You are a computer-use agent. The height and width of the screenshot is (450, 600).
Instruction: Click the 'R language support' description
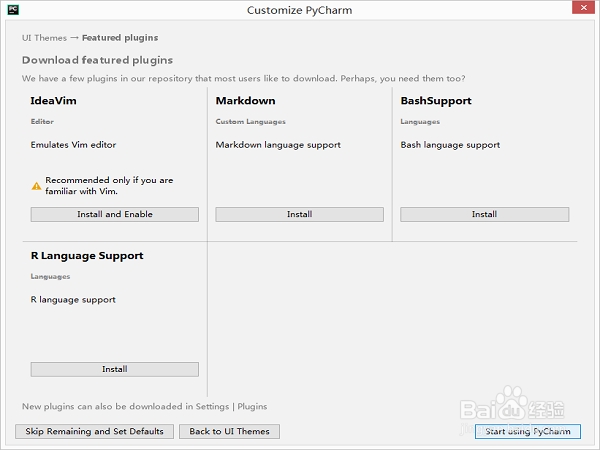pyautogui.click(x=73, y=300)
